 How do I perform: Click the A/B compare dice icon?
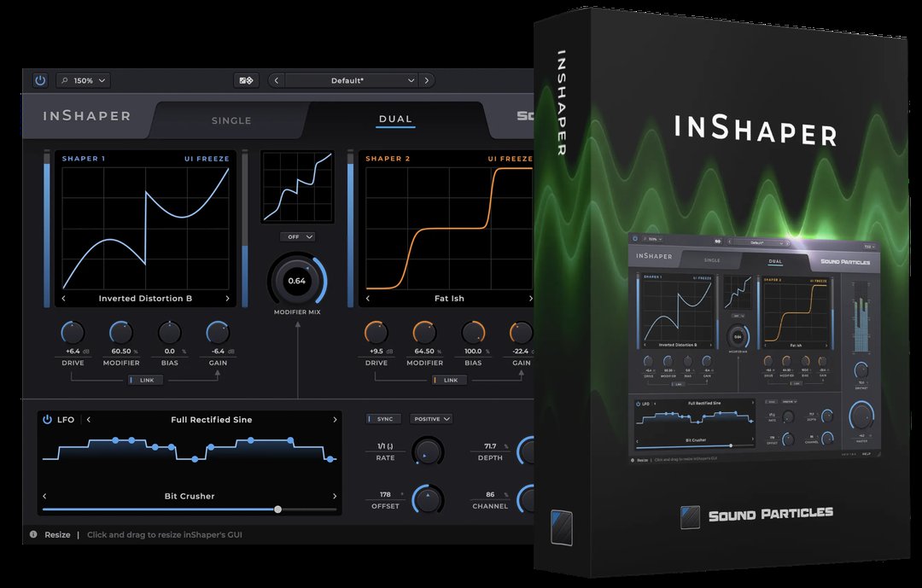247,81
